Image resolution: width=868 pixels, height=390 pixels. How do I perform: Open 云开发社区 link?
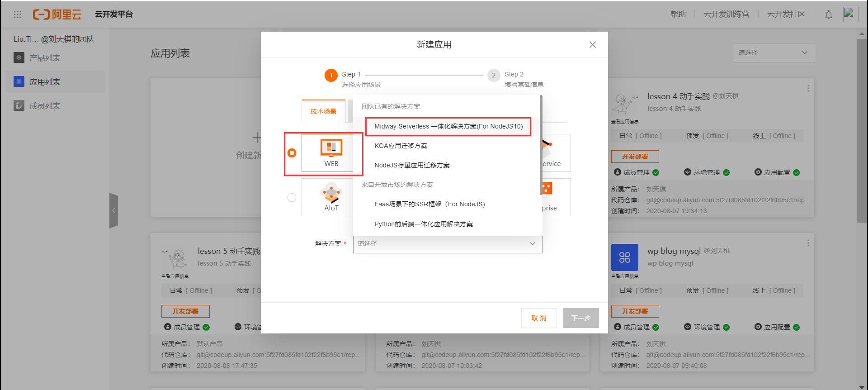(786, 14)
